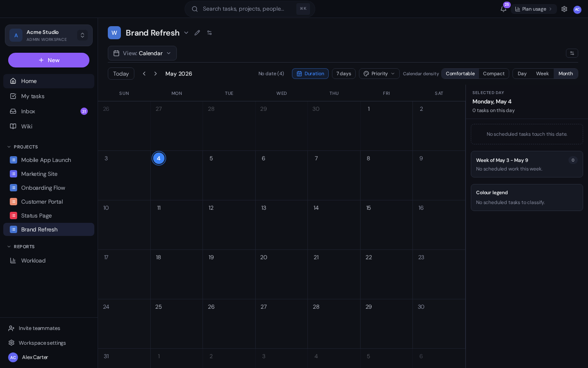Image resolution: width=588 pixels, height=368 pixels.
Task: Open Home in the sidebar
Action: 49,81
